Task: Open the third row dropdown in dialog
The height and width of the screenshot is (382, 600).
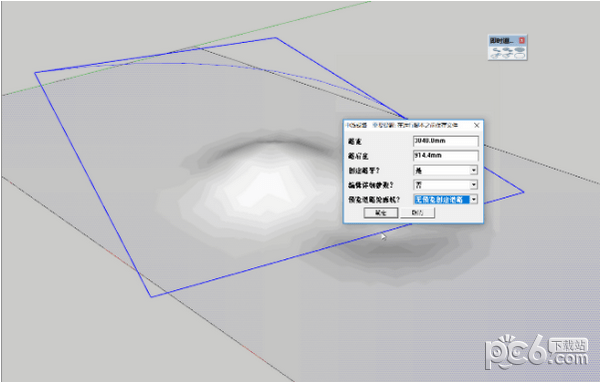Action: tap(446, 170)
